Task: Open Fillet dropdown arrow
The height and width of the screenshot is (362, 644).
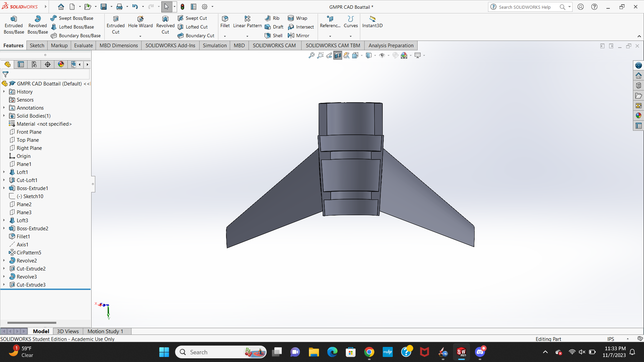Action: [x=225, y=36]
